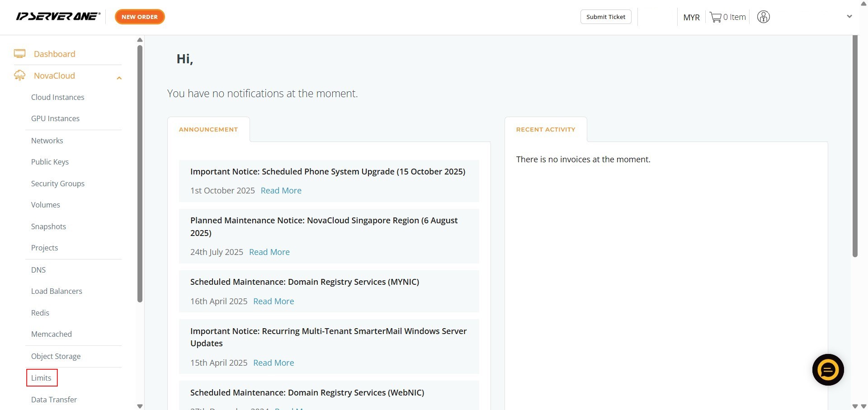Click the New Order button
The height and width of the screenshot is (410, 868).
coord(140,17)
